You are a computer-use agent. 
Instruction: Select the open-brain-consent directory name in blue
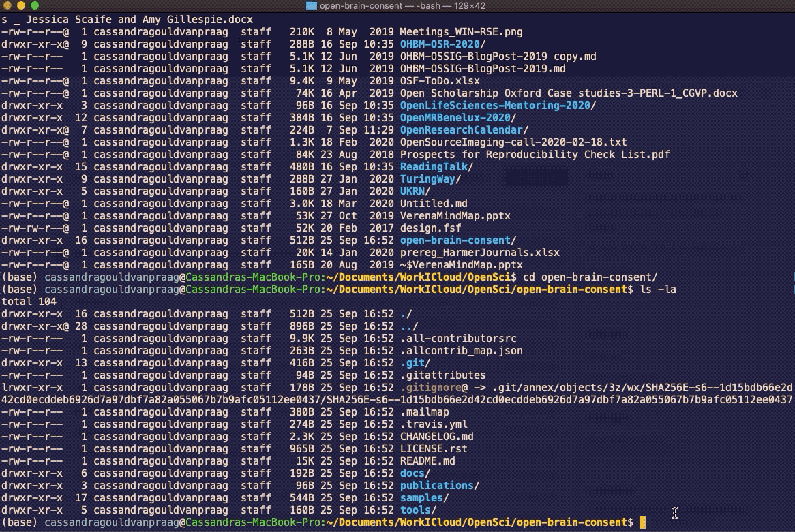click(455, 240)
